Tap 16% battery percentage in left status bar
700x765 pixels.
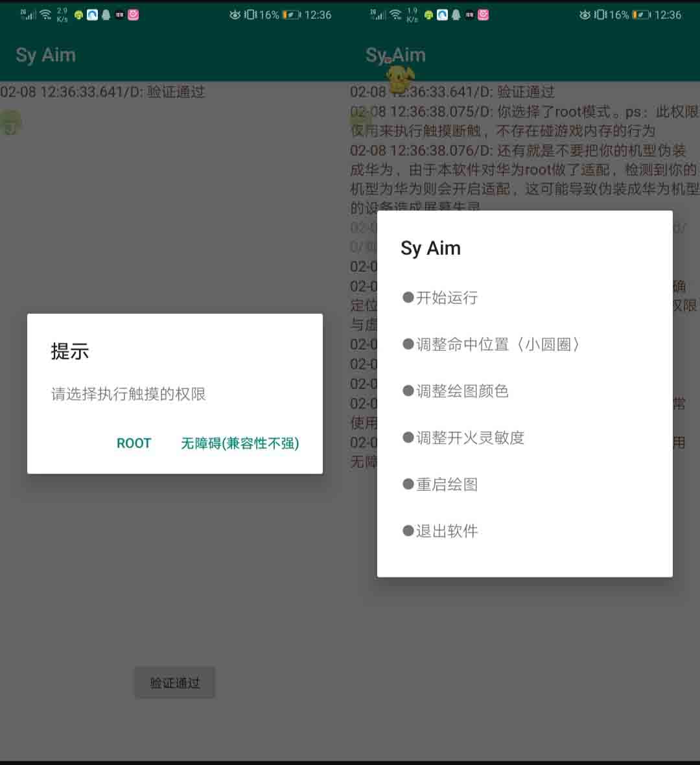[269, 15]
